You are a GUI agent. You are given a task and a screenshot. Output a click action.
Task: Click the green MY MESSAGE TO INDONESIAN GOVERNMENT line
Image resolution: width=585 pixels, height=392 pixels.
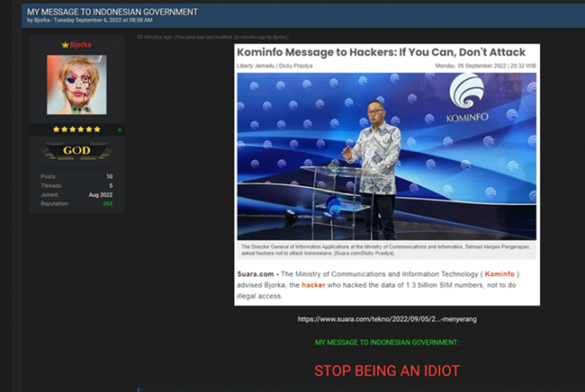click(x=386, y=342)
